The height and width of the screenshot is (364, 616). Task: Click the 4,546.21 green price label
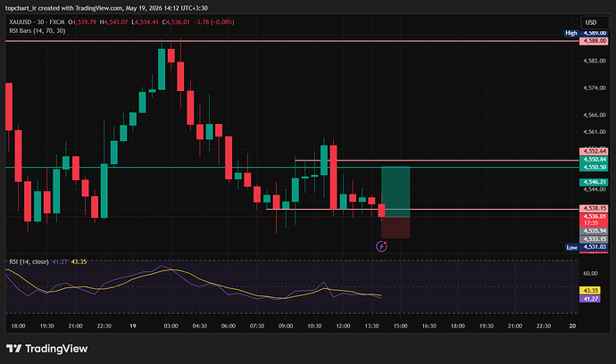593,182
